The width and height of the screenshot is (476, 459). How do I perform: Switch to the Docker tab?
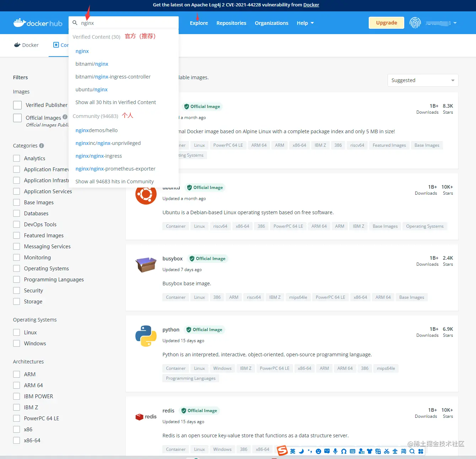(x=26, y=45)
